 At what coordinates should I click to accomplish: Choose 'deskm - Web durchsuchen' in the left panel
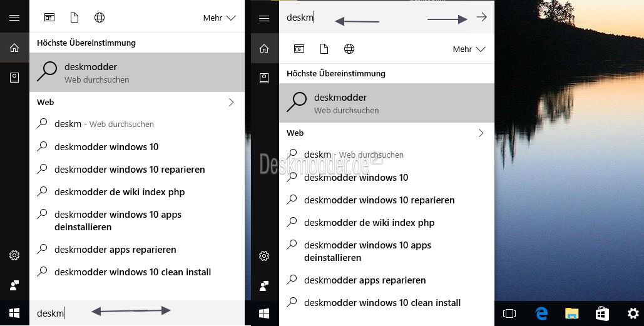[137, 124]
